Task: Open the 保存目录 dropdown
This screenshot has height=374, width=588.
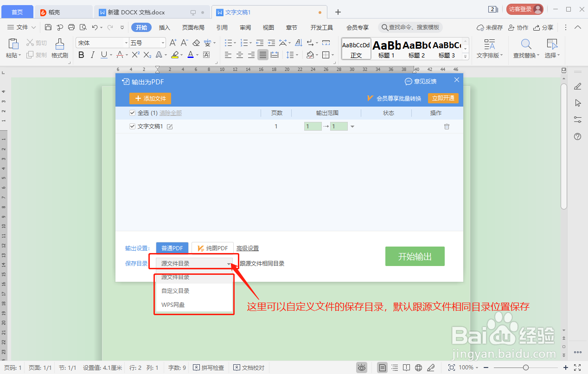Action: tap(194, 263)
